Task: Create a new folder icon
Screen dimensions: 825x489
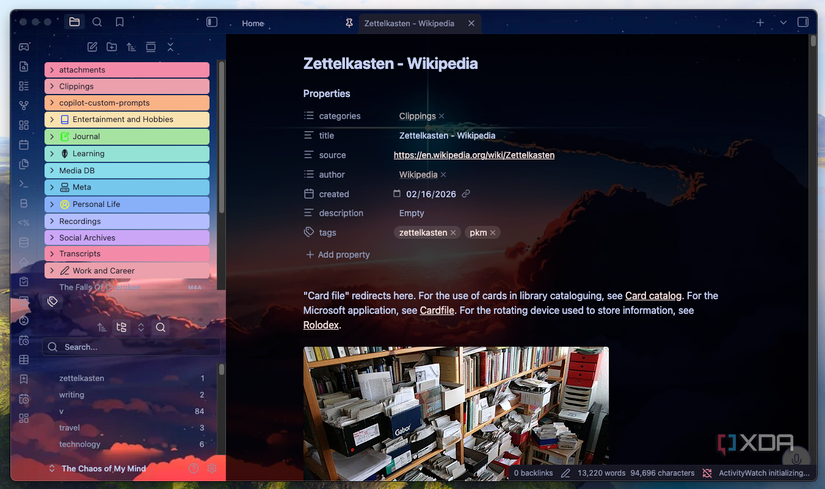Action: pyautogui.click(x=112, y=47)
